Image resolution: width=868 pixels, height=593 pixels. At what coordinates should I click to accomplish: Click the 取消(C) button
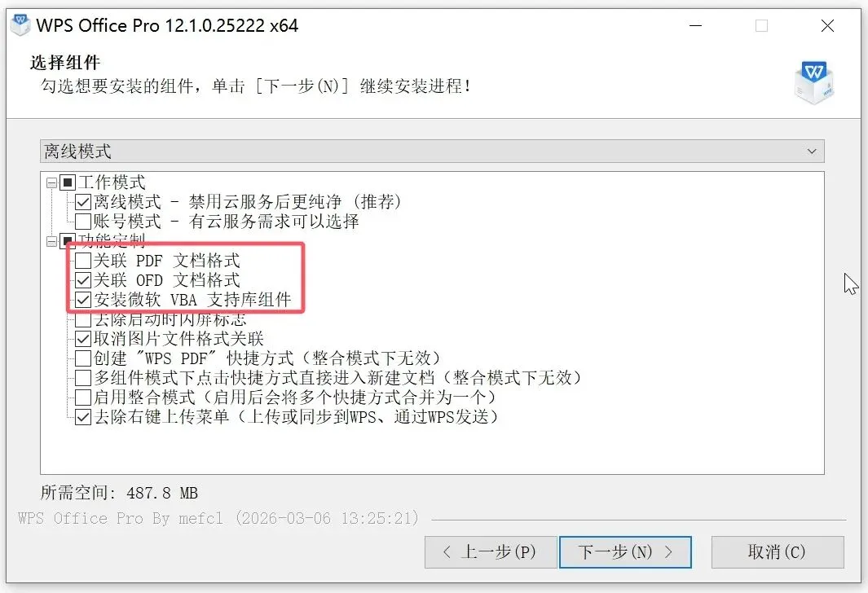tap(778, 551)
